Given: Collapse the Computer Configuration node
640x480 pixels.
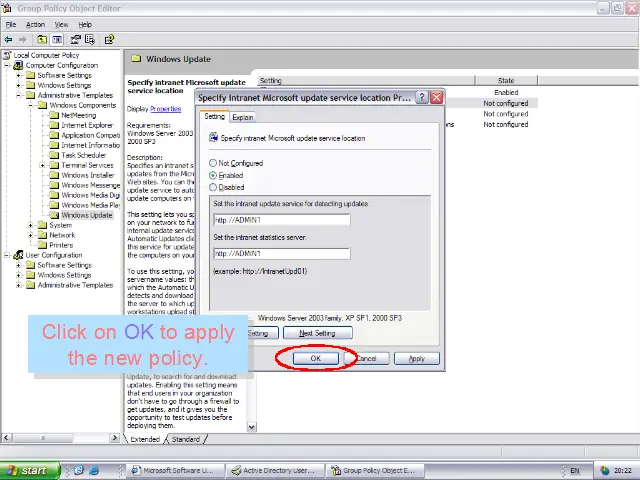Looking at the screenshot, I should [7, 65].
